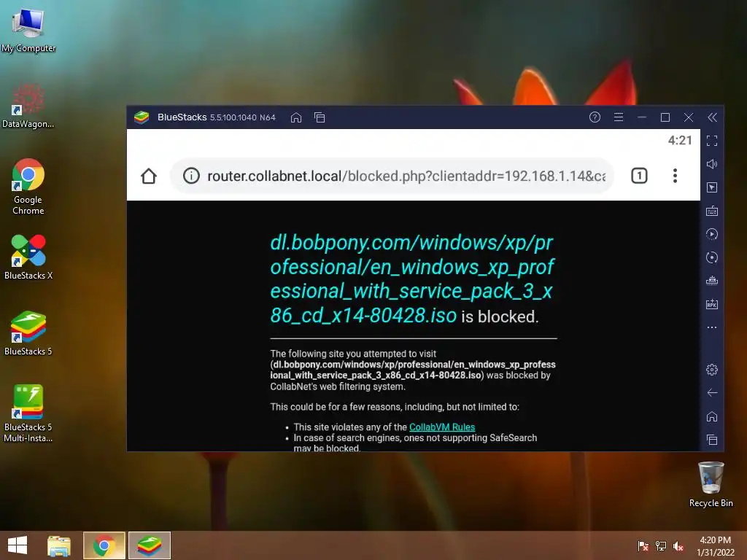Open File Explorer from taskbar
Viewport: 747px width, 560px height.
59,545
